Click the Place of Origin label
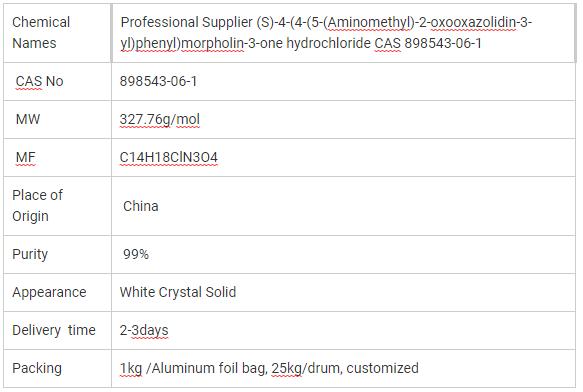Image resolution: width=583 pixels, height=392 pixels. [x=37, y=205]
